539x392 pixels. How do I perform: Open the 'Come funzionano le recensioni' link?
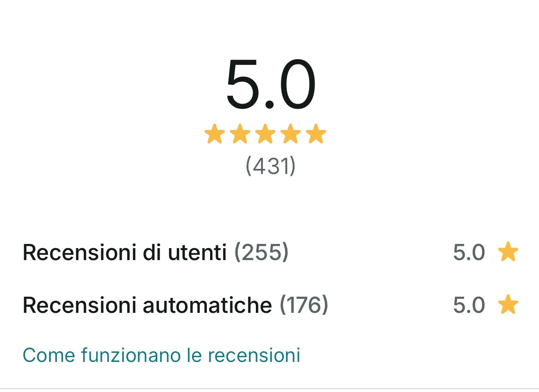click(161, 355)
